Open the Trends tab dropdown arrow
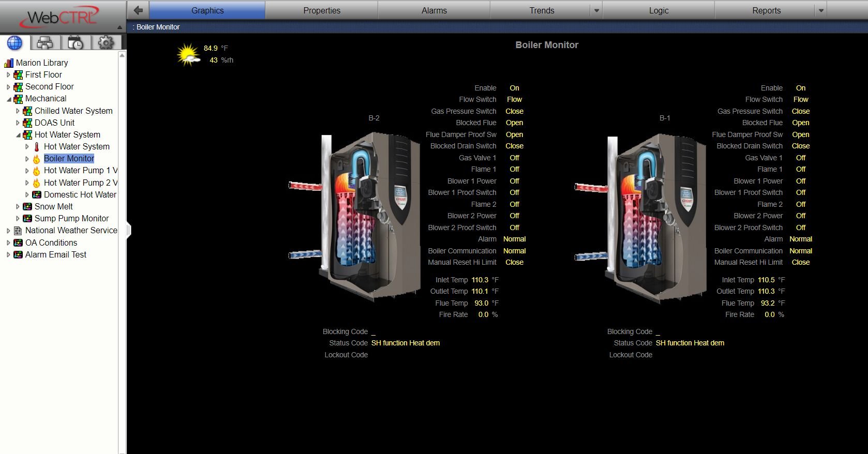 (596, 10)
